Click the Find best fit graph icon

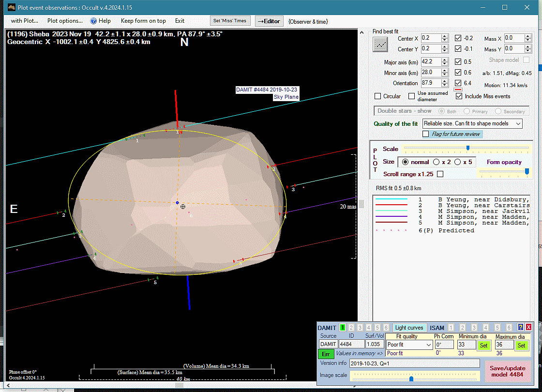380,45
